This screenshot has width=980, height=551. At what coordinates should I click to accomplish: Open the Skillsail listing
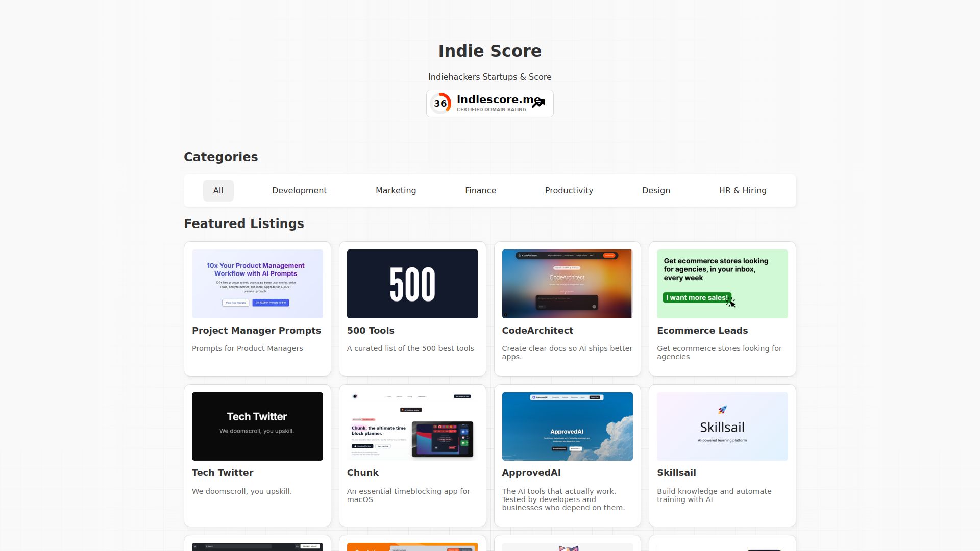pos(676,472)
